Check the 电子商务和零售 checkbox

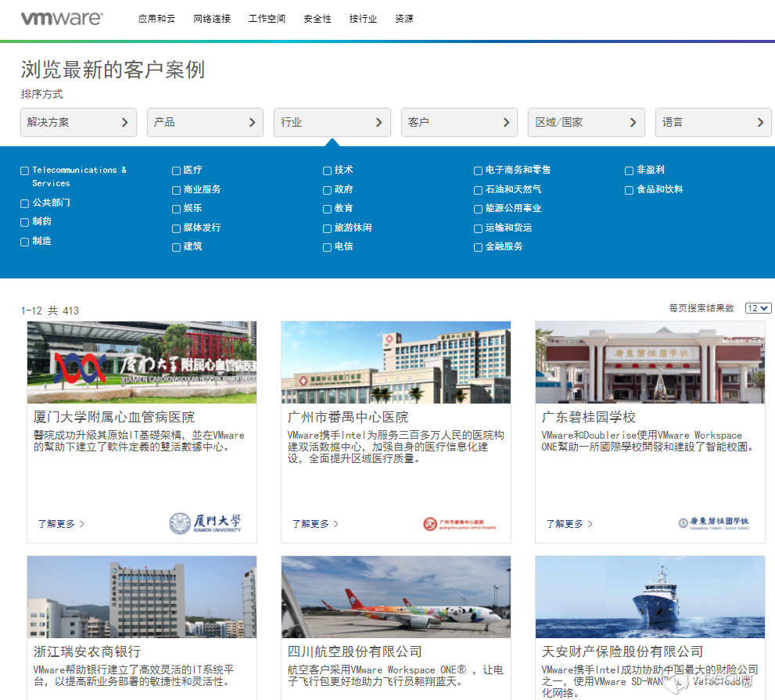(478, 171)
